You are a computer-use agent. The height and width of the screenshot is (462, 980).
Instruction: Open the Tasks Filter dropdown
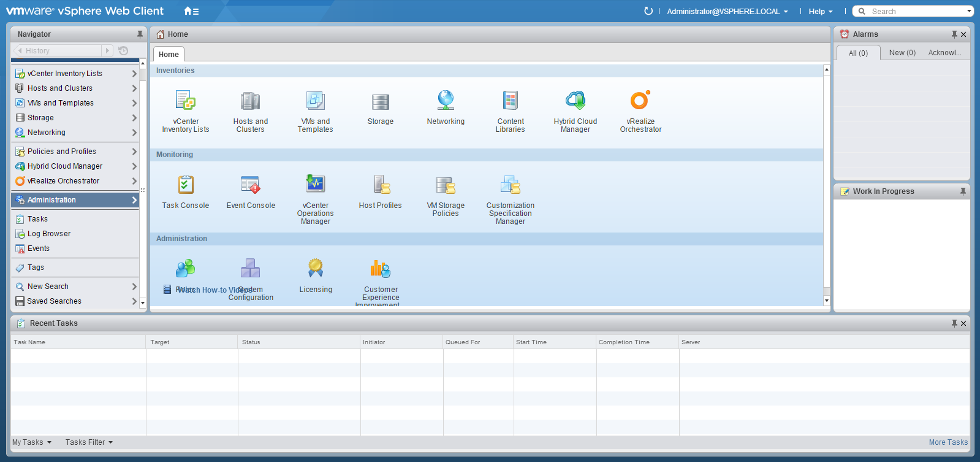tap(89, 442)
